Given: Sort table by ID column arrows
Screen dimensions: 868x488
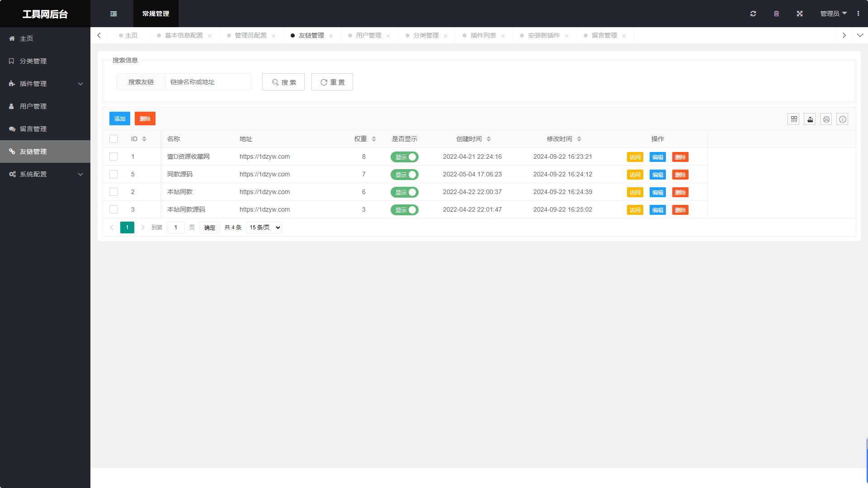Looking at the screenshot, I should click(144, 139).
